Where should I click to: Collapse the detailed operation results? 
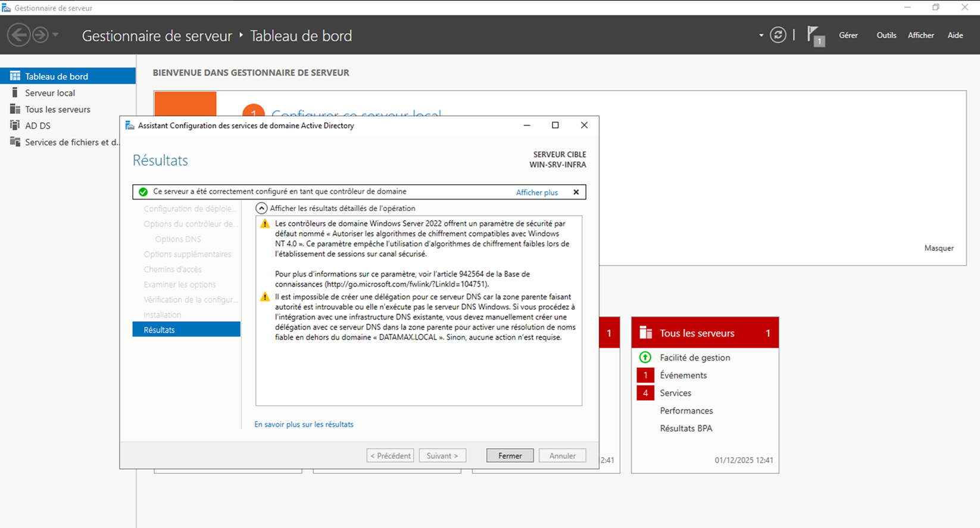point(261,208)
